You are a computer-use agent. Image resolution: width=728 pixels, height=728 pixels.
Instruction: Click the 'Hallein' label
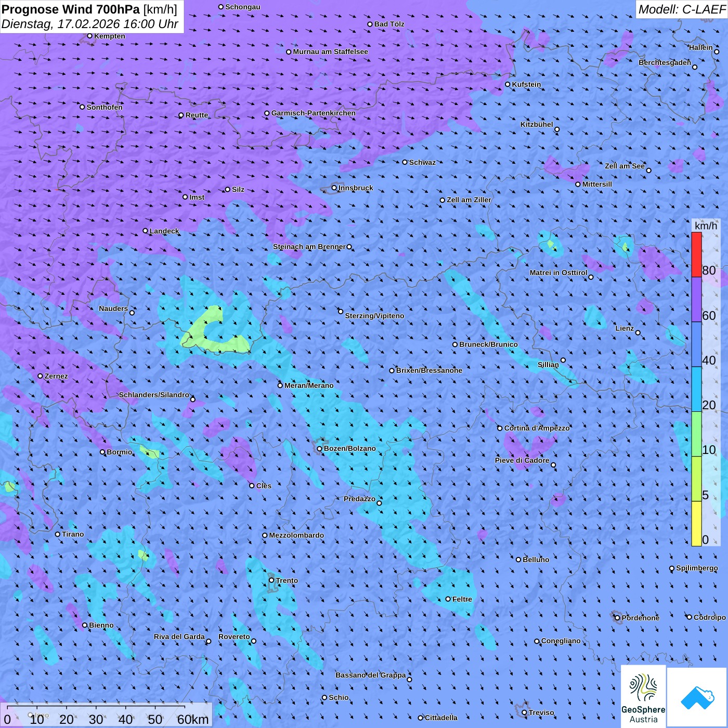700,47
